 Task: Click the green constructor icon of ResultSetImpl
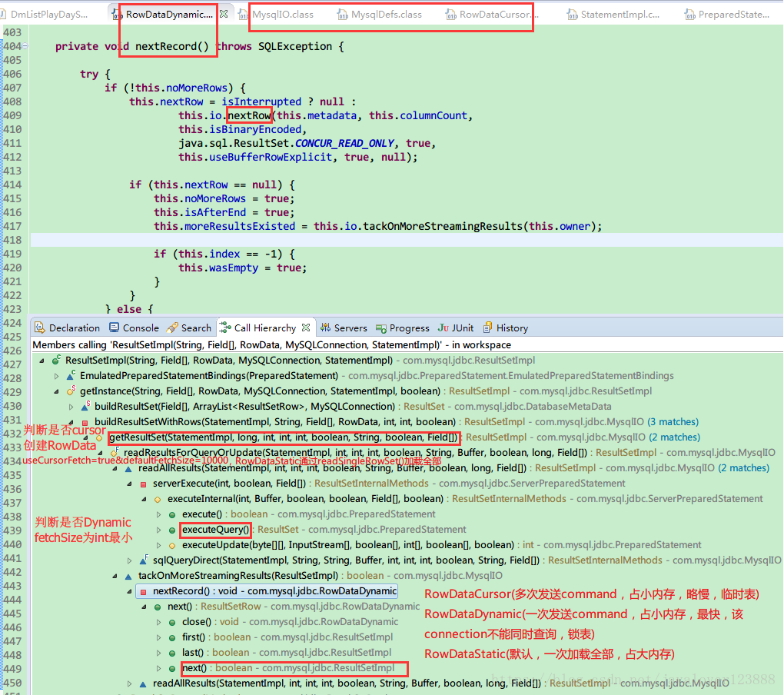[56, 360]
